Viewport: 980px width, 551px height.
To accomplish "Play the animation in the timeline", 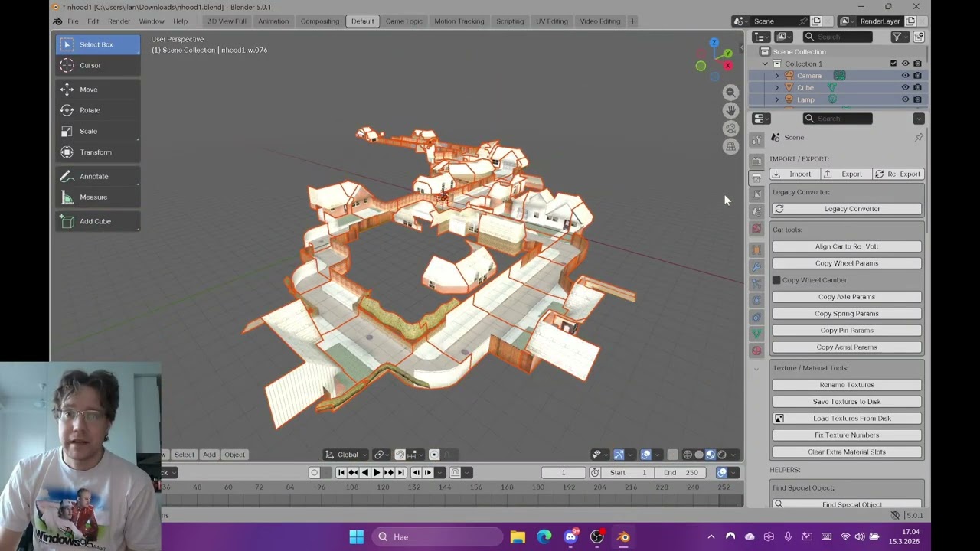I will [x=377, y=473].
